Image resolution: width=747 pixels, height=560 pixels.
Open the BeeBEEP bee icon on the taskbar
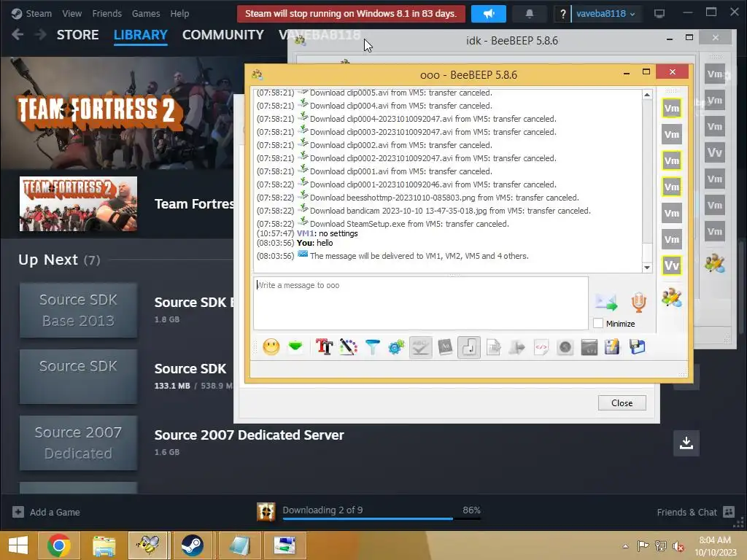coord(148,545)
